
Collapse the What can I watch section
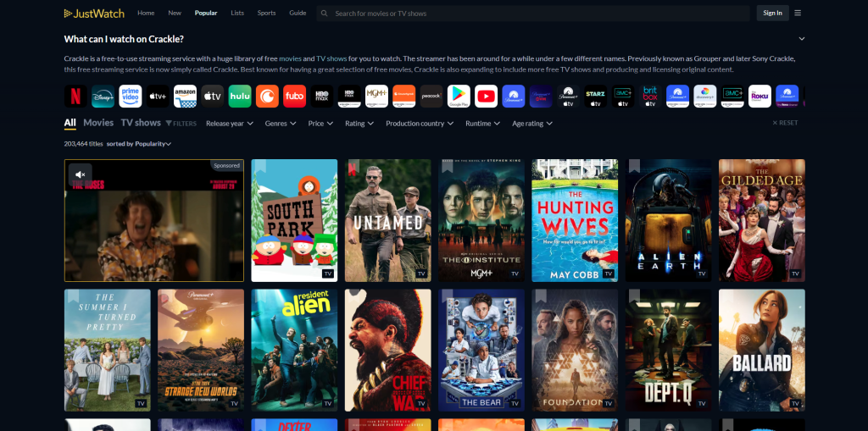pos(802,39)
